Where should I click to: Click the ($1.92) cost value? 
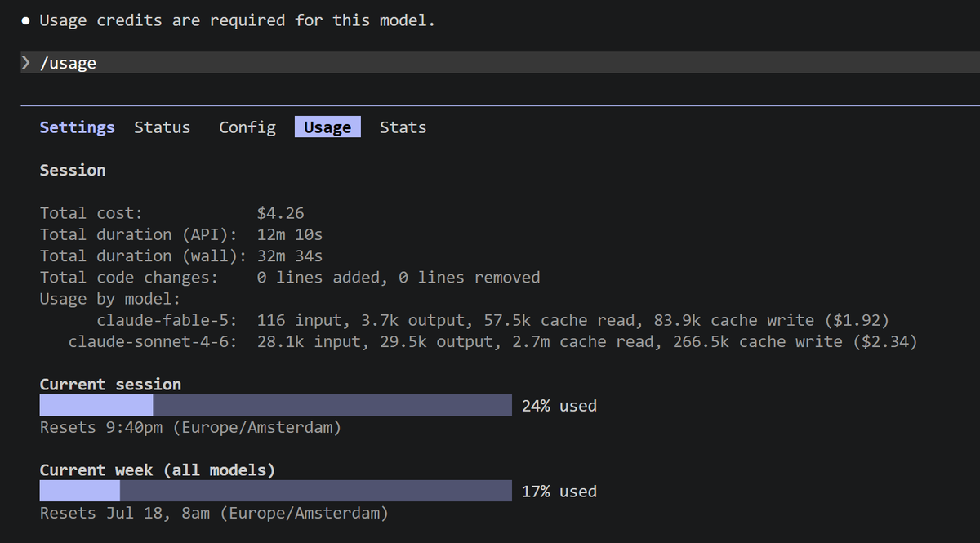click(857, 320)
